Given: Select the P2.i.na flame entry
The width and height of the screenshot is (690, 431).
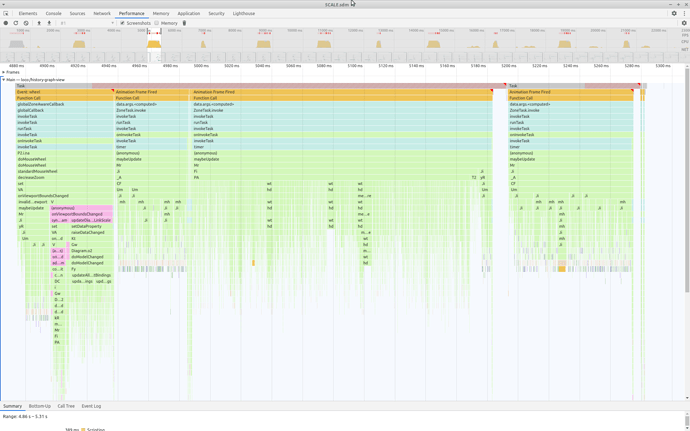Looking at the screenshot, I should tap(65, 153).
